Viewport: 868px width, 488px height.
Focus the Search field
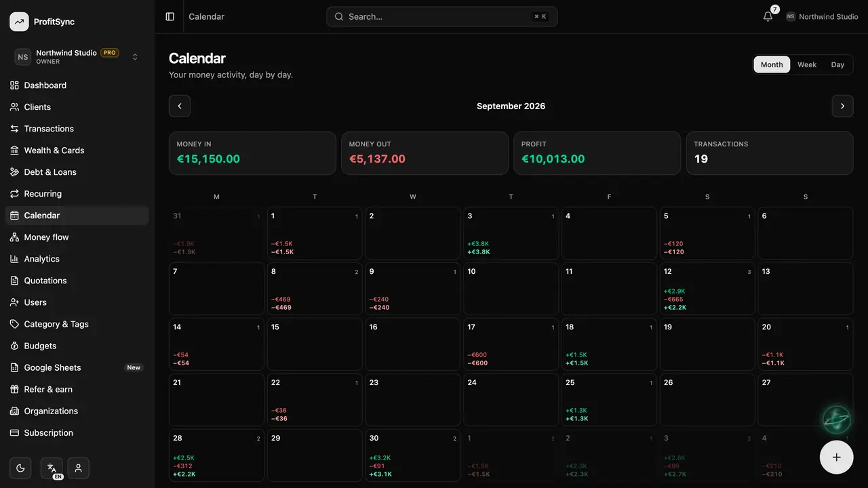click(442, 16)
